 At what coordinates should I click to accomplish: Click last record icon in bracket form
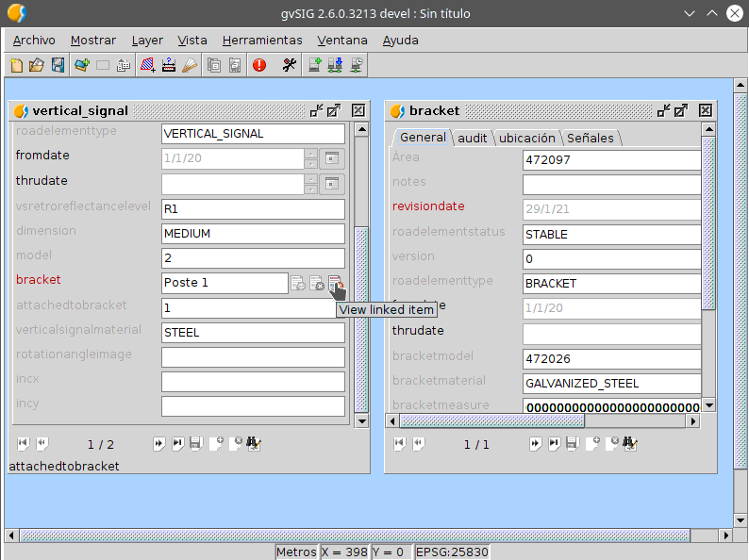click(554, 444)
